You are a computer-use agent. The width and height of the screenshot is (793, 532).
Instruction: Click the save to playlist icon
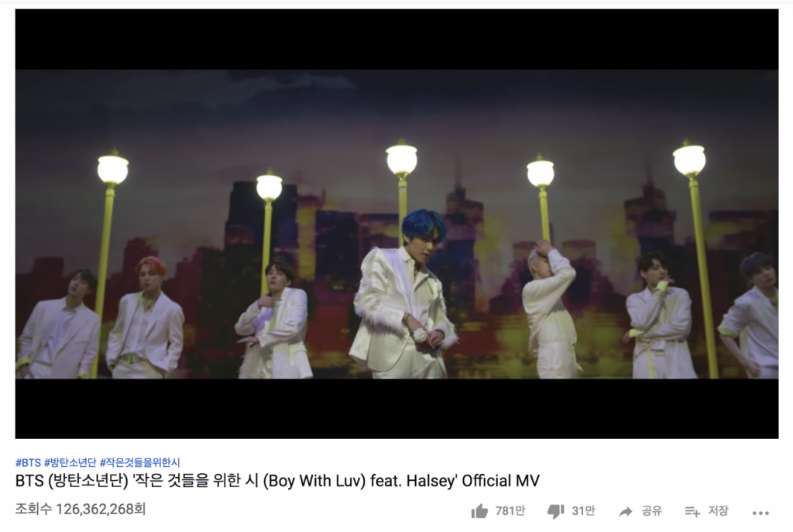692,512
